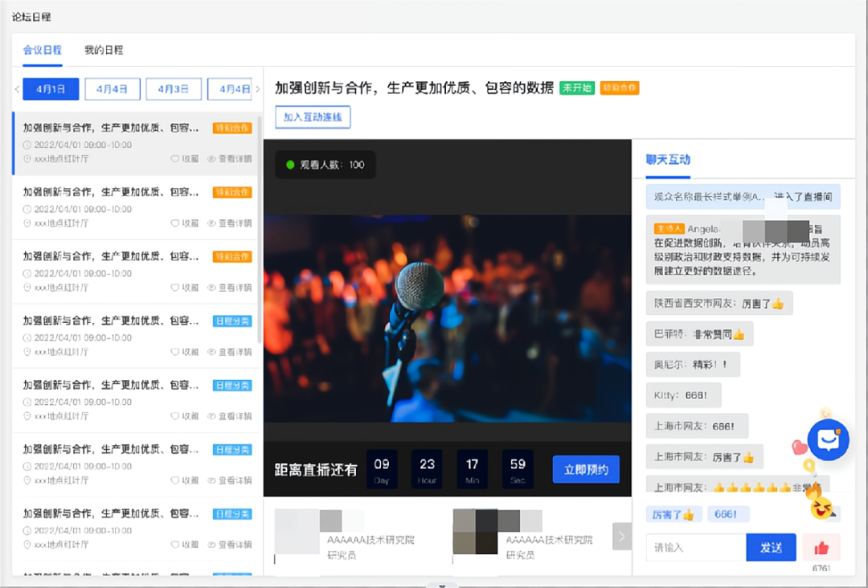Viewport: 868px width, 588px height.
Task: Open the floating blue chat assistant icon
Action: (828, 439)
